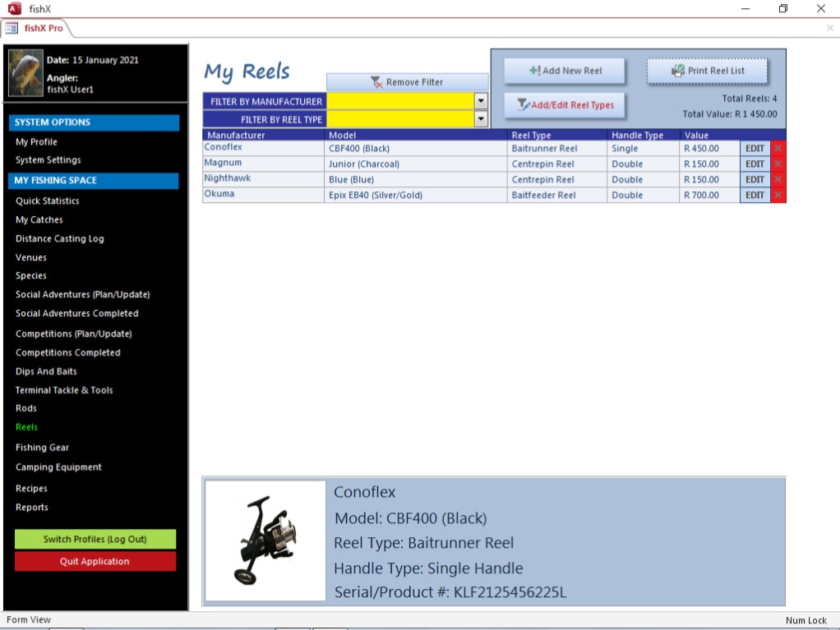Open System Settings
This screenshot has width=840, height=630.
48,160
